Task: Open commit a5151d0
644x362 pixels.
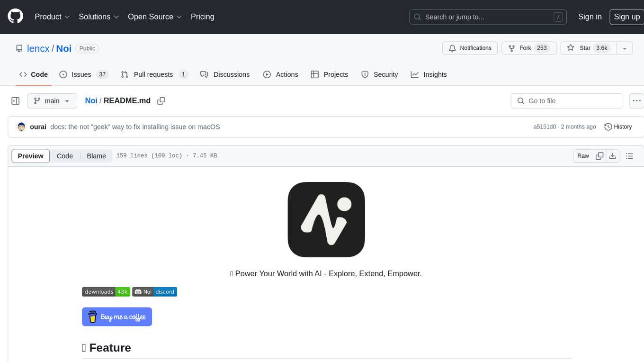Action: 545,127
